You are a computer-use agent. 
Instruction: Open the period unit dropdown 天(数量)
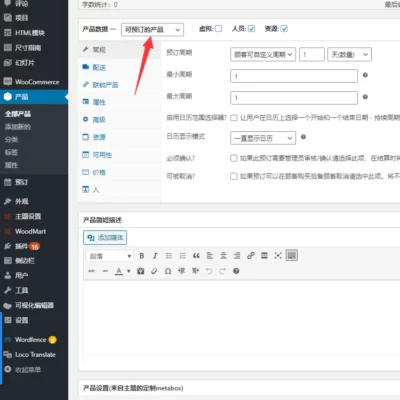coord(349,54)
